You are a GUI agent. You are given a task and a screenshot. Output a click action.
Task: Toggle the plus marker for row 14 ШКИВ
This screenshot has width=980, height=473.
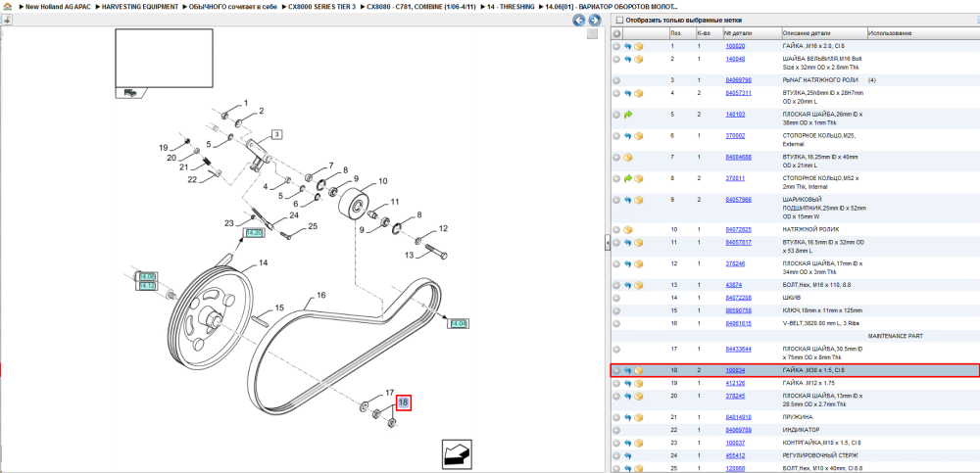tap(616, 298)
